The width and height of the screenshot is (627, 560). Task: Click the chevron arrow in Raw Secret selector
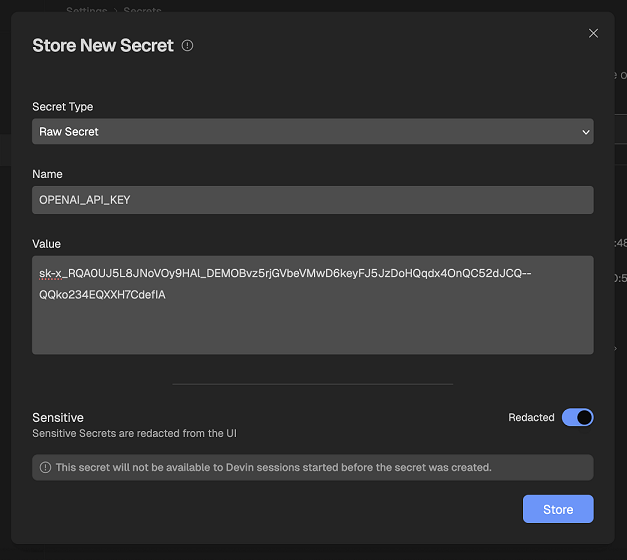[586, 132]
